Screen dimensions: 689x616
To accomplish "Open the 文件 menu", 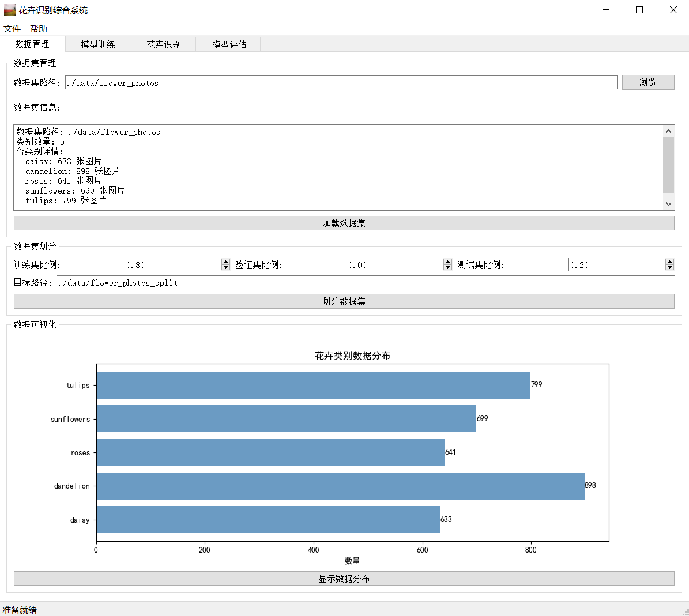I will [x=12, y=29].
